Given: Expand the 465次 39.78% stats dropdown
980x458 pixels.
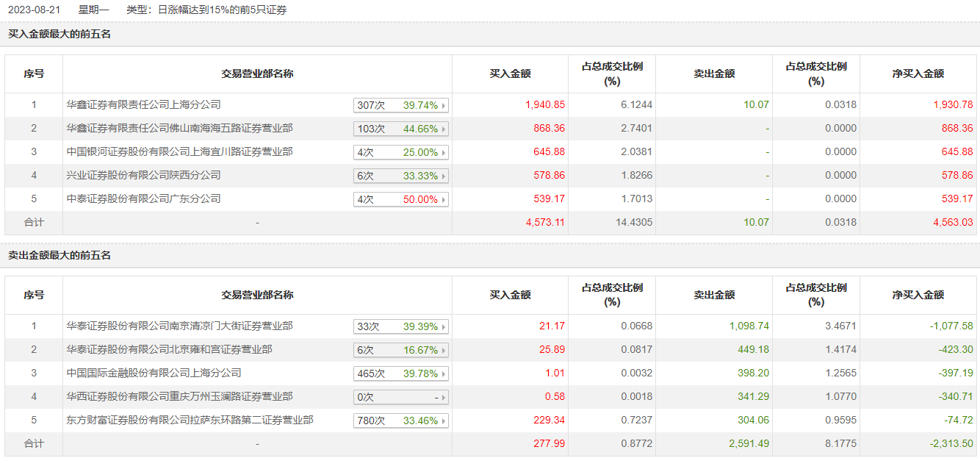Looking at the screenshot, I should coord(401,373).
